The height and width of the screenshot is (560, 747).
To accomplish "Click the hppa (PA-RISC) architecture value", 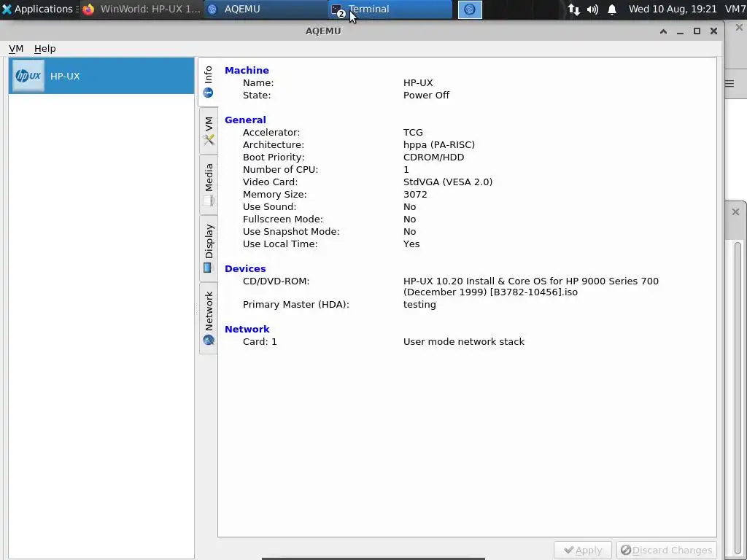I will click(439, 145).
